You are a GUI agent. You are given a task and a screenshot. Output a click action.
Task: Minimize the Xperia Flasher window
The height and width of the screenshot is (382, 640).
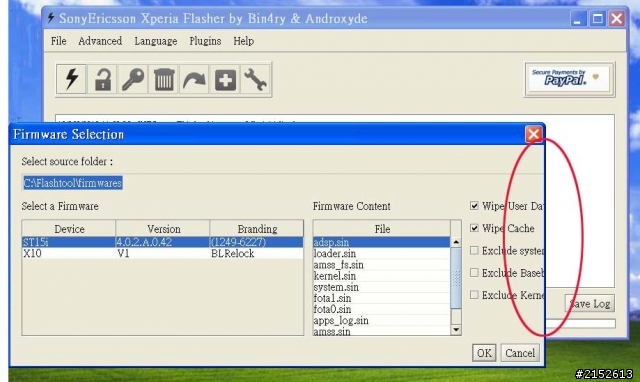578,19
